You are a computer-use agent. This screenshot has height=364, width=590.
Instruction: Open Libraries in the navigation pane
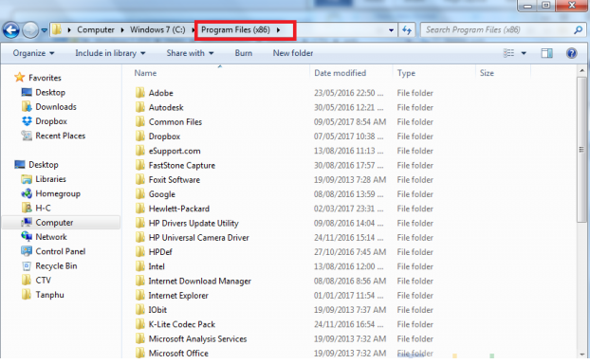tap(50, 179)
